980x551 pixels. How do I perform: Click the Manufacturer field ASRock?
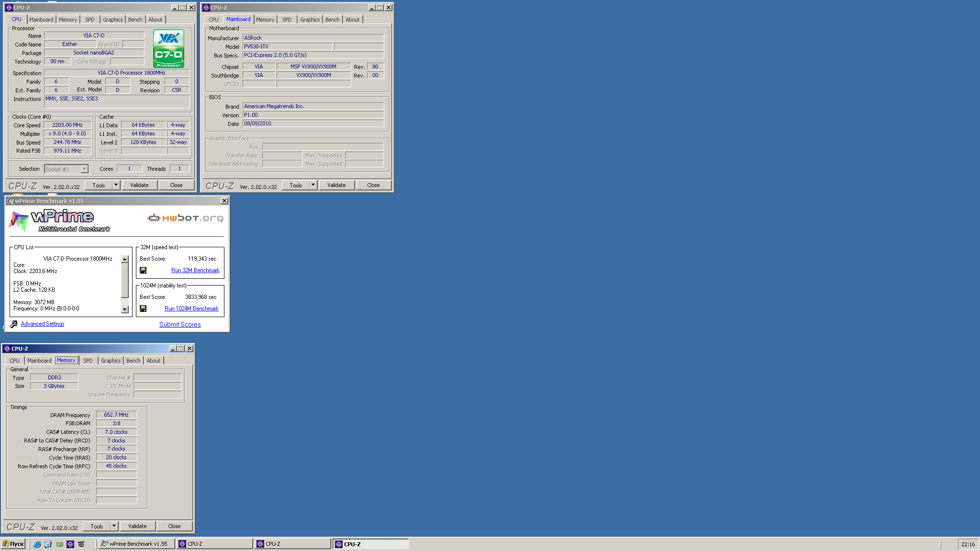click(313, 38)
